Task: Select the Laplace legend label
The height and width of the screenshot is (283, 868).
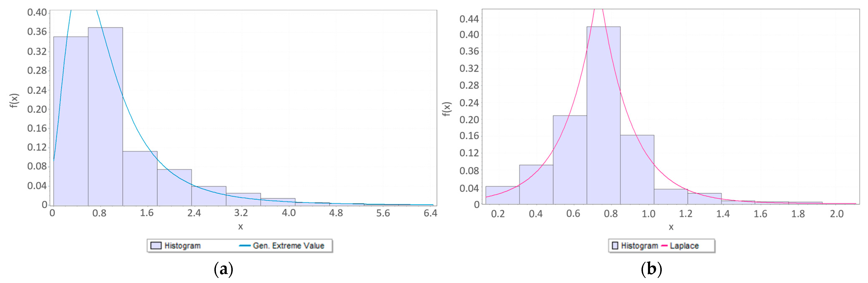Action: click(684, 246)
